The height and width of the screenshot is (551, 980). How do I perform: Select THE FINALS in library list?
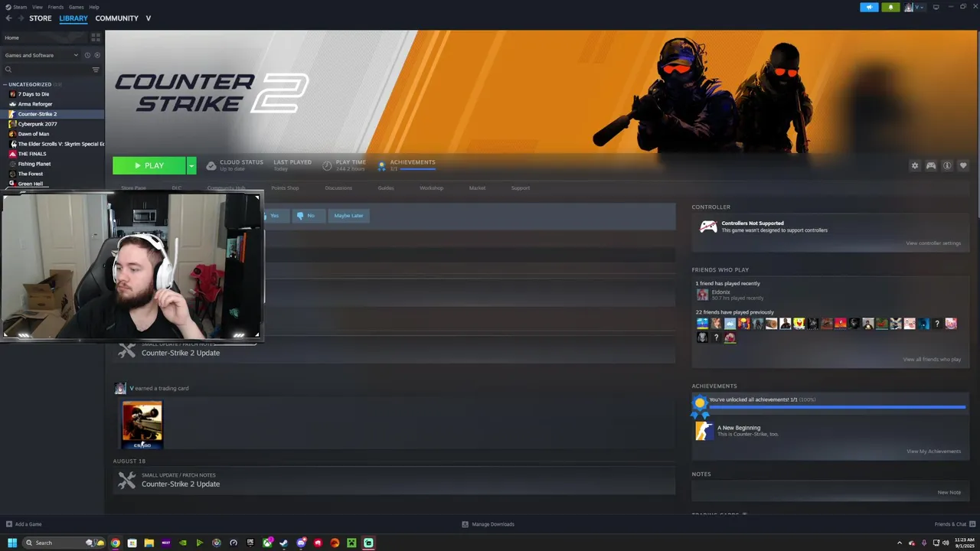[x=31, y=154]
